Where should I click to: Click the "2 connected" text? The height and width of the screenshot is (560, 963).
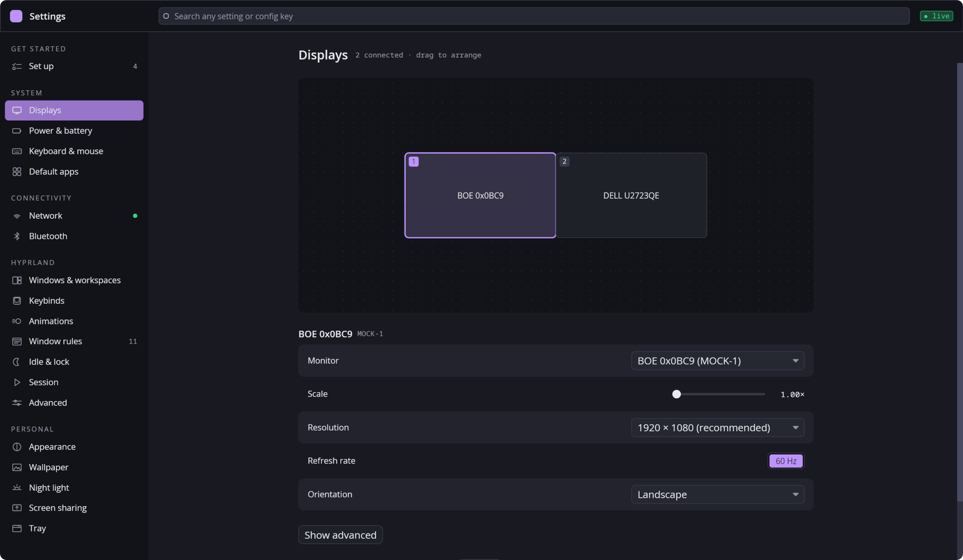(x=379, y=55)
